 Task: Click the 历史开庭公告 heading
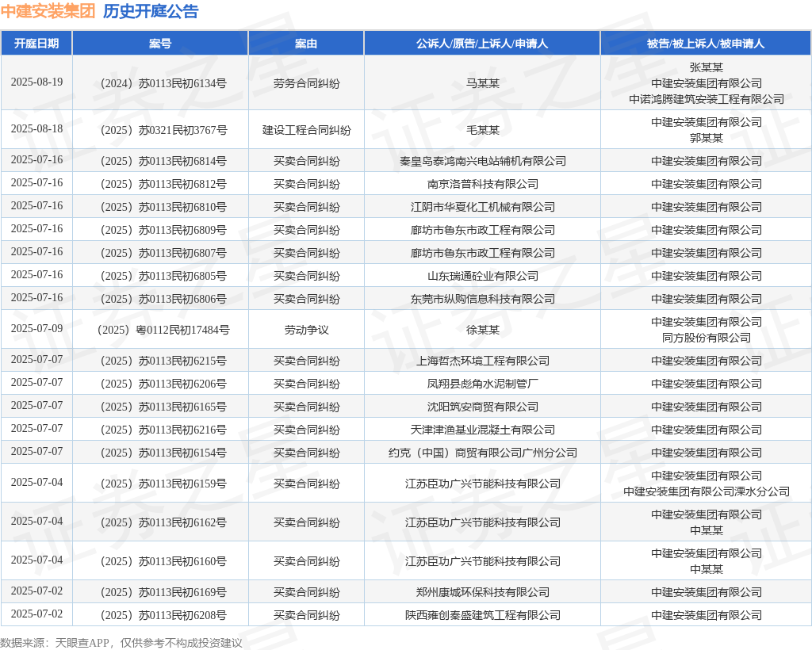151,11
